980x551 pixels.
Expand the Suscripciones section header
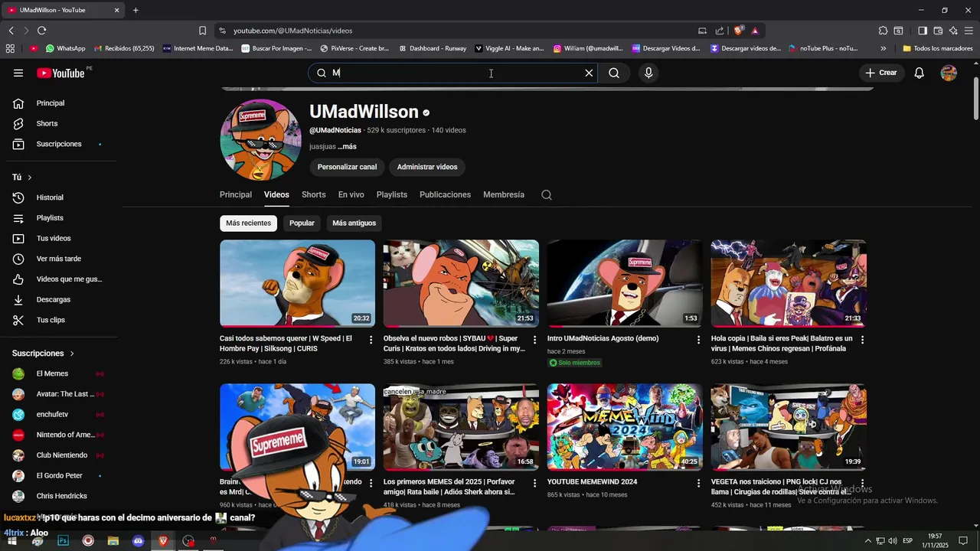pos(44,354)
